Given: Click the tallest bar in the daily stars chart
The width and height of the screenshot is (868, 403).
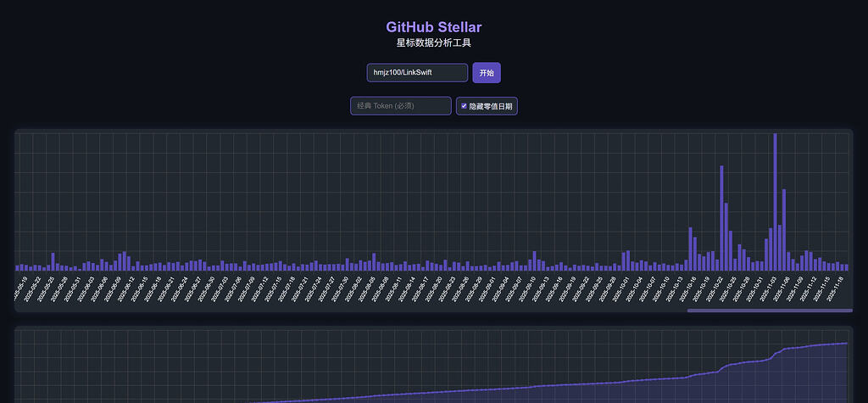Looking at the screenshot, I should point(775,202).
